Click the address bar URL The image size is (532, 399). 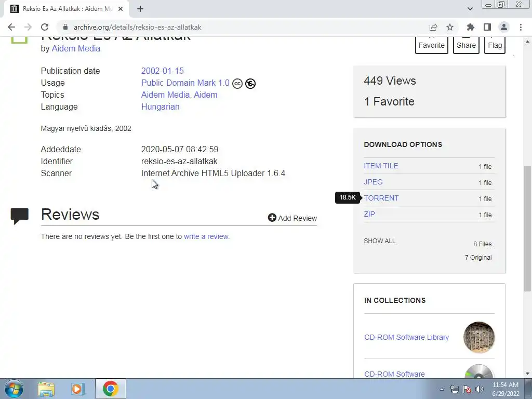coord(137,27)
